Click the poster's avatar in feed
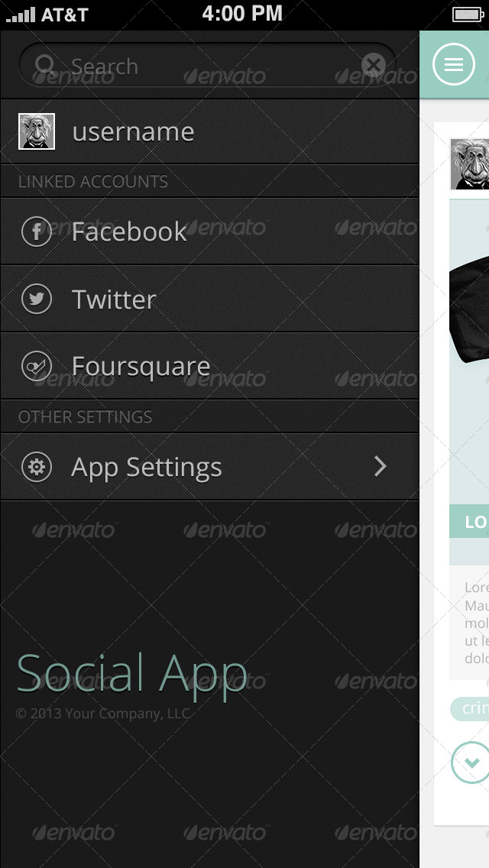Screen dimensions: 489x868 pos(470,164)
